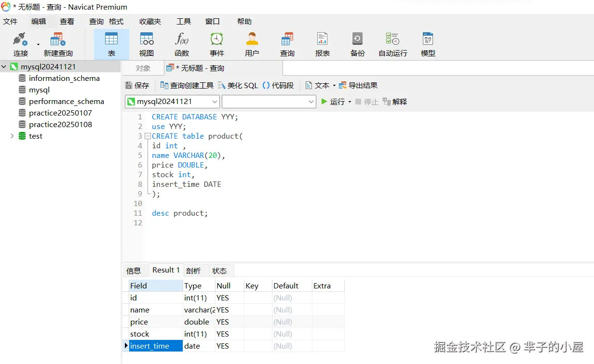Select the information_schema database
This screenshot has height=364, width=594.
[x=64, y=78]
